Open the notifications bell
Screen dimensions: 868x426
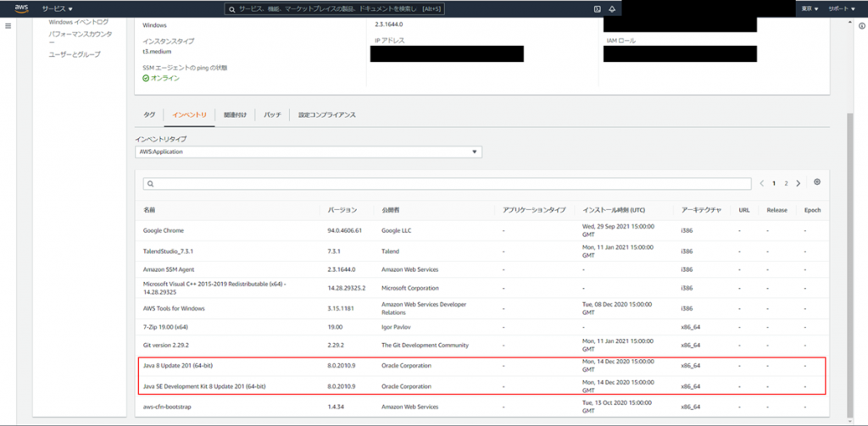[612, 8]
